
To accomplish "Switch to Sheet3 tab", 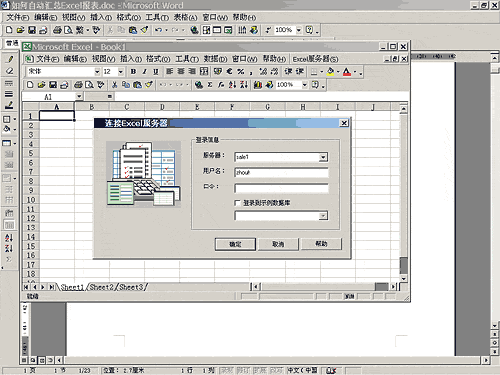I will (131, 287).
